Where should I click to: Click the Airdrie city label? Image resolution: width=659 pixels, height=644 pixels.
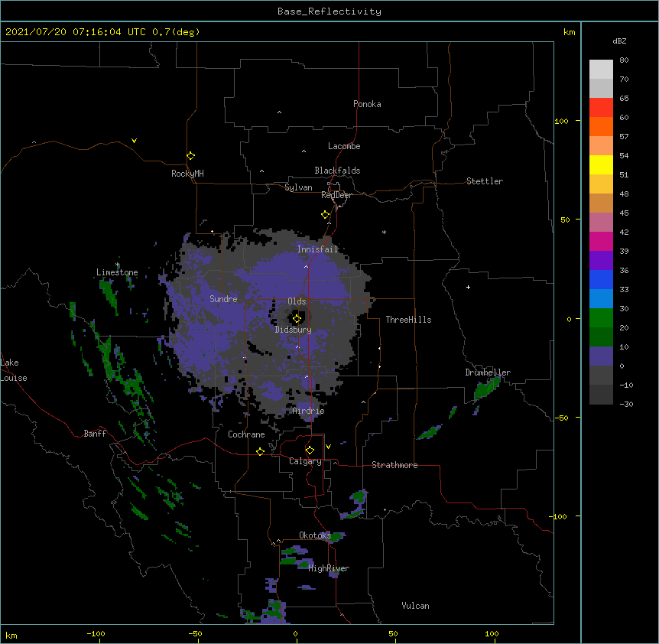[x=309, y=411]
